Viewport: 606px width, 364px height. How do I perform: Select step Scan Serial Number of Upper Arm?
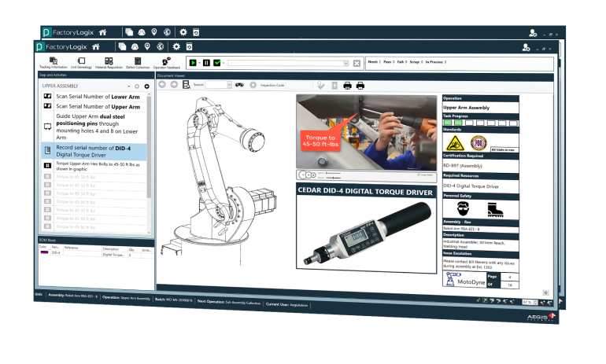(x=94, y=107)
